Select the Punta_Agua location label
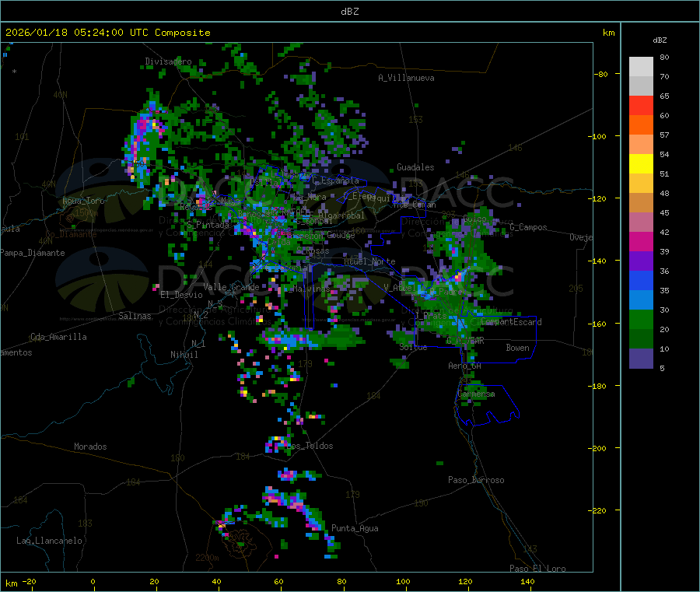The height and width of the screenshot is (592, 700). pos(355,528)
